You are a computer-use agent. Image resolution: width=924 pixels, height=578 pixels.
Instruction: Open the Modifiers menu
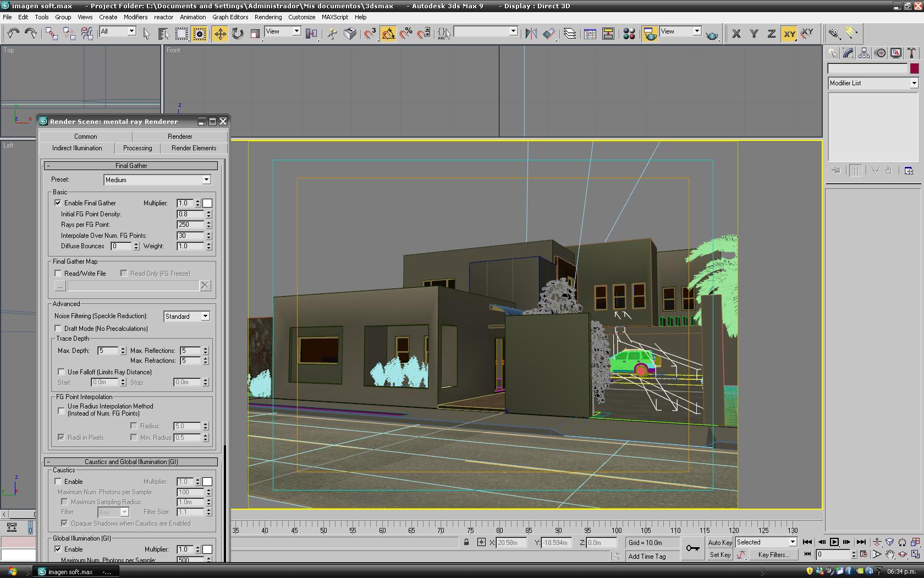(x=135, y=17)
